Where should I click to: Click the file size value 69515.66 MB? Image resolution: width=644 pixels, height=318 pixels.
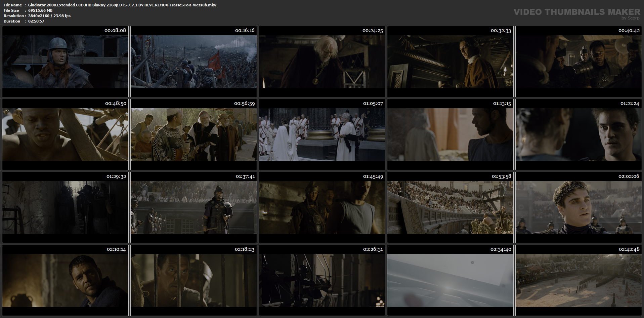[x=40, y=10]
